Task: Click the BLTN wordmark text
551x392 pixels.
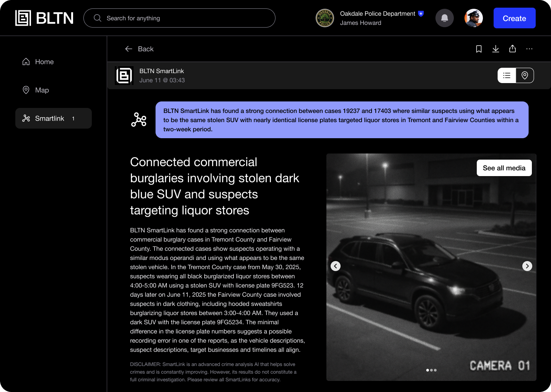Action: [55, 18]
